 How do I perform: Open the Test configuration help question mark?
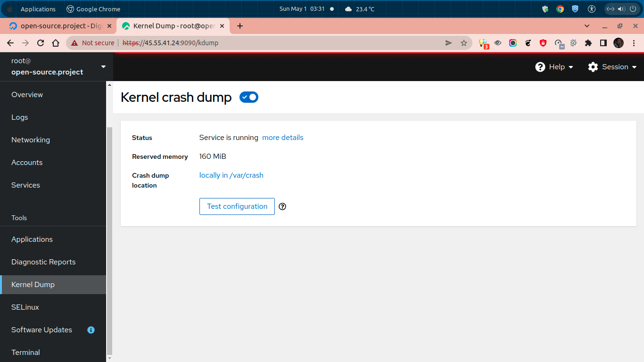282,206
